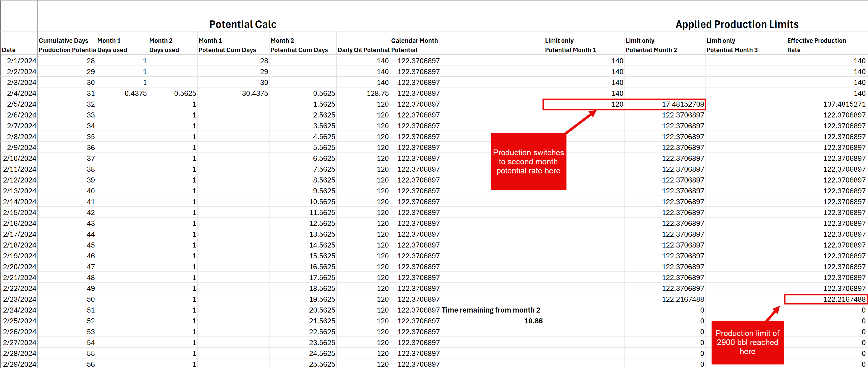The height and width of the screenshot is (368, 868).
Task: Click the Month 1 Days used value 0.4375
Action: tap(135, 93)
